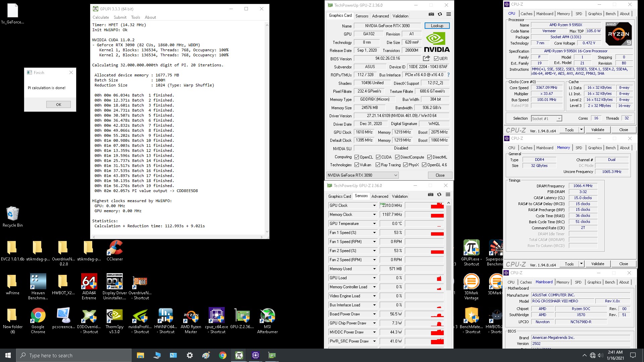The width and height of the screenshot is (644, 362).
Task: Toggle the Vulkan checkbox in GPU-Z
Action: tap(357, 165)
